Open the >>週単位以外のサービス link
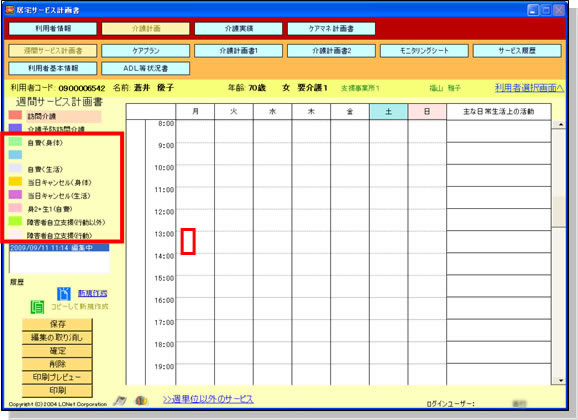This screenshot has height=420, width=578. point(208,399)
